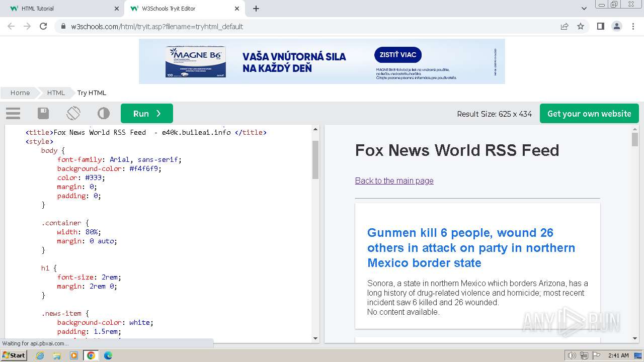Share this page using the share icon

565,27
